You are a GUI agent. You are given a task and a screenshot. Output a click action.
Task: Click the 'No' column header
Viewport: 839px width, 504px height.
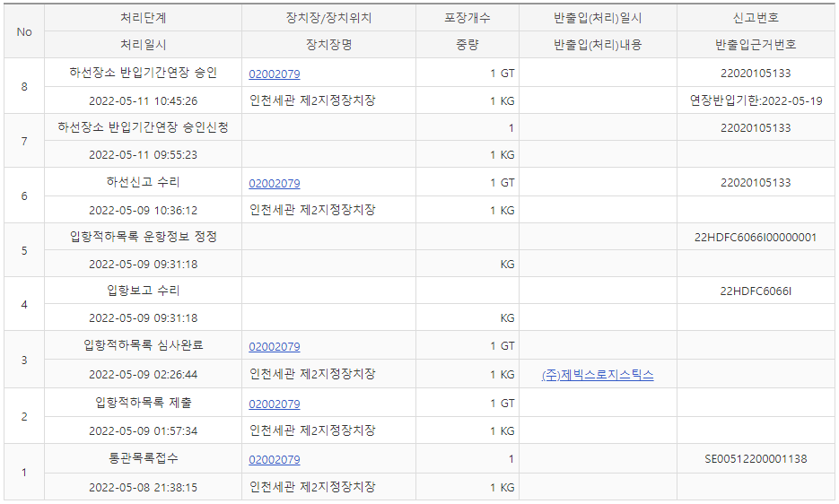(x=24, y=31)
